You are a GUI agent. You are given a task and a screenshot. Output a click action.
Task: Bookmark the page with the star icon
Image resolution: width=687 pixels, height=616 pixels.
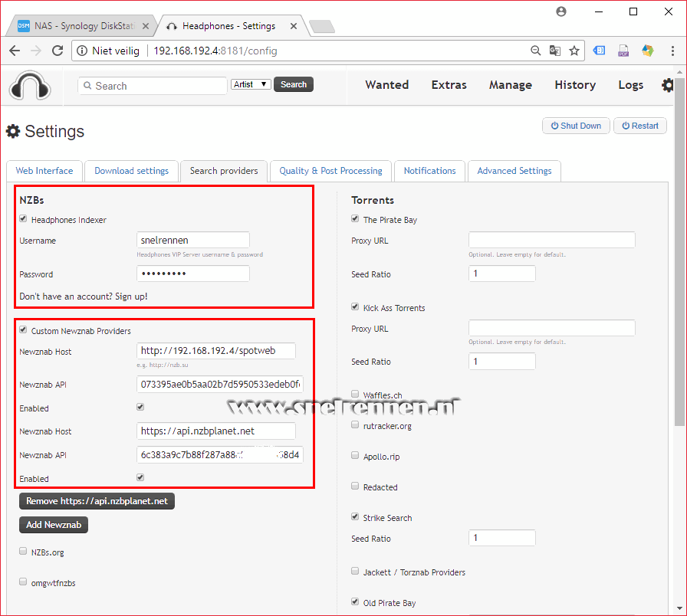tap(574, 51)
